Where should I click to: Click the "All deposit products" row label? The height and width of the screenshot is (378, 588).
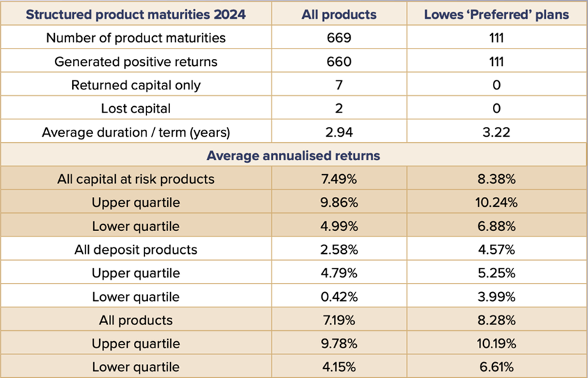(135, 250)
